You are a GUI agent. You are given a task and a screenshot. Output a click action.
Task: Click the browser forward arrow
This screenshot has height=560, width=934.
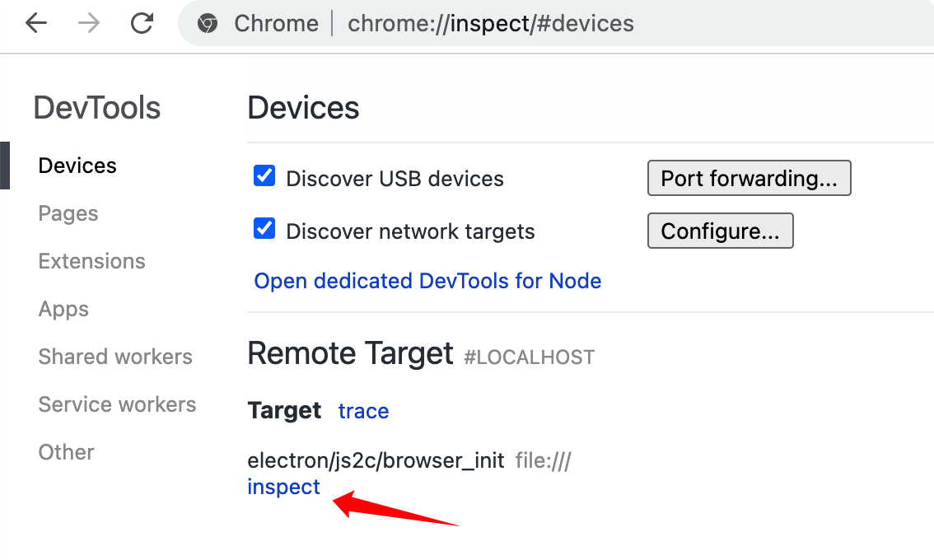pyautogui.click(x=89, y=23)
